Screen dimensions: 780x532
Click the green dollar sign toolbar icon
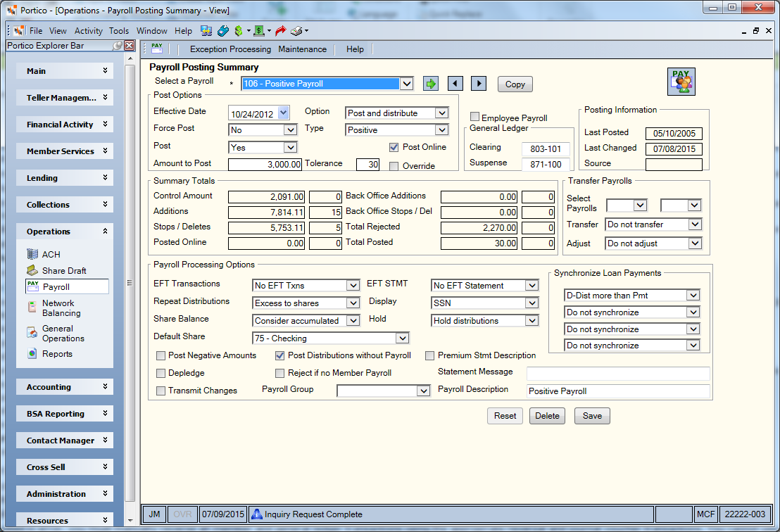pyautogui.click(x=238, y=31)
